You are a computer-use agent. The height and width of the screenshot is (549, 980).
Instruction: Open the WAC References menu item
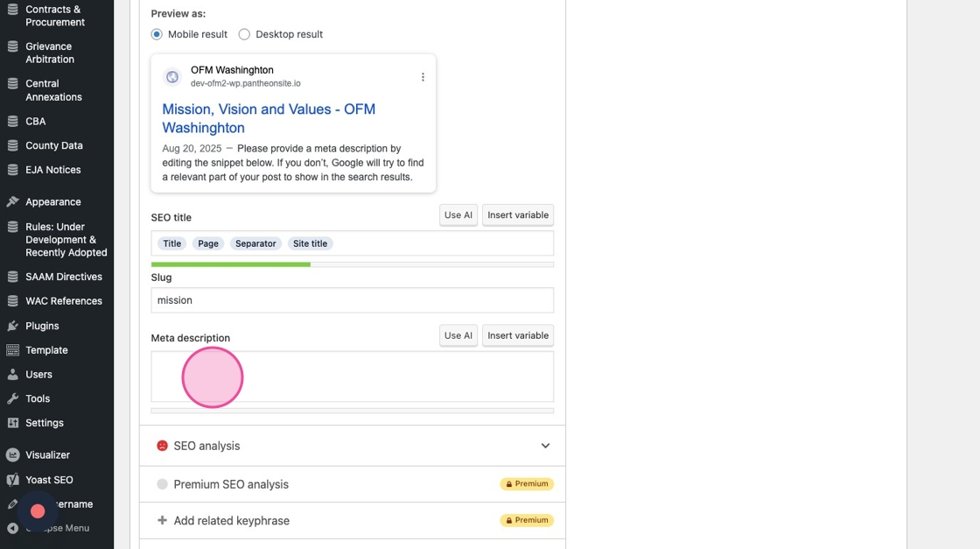63,301
